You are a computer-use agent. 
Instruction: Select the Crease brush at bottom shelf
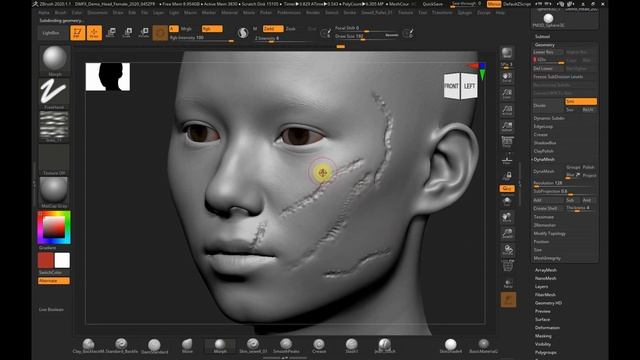pyautogui.click(x=319, y=345)
